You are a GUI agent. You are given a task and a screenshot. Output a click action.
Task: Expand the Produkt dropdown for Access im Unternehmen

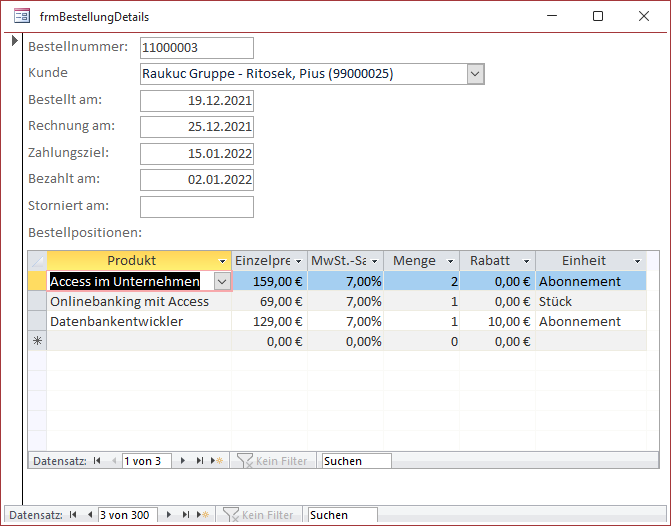point(220,282)
